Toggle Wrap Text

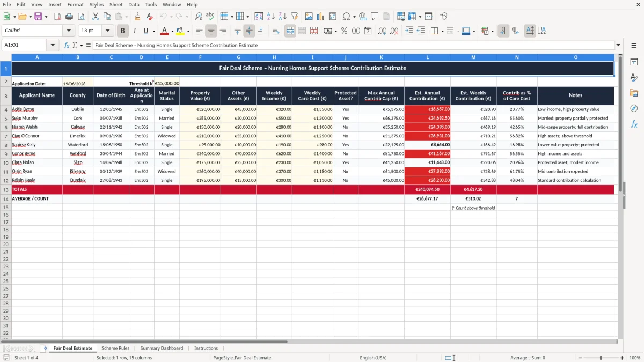pos(275,31)
